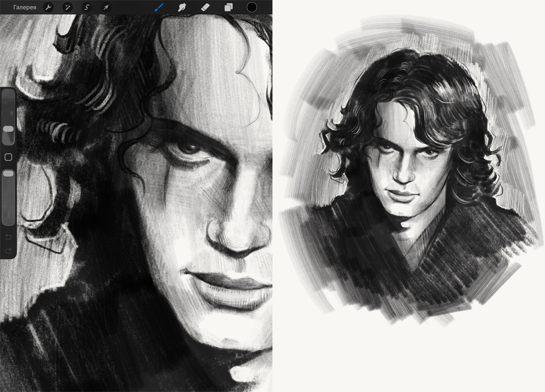Select the Eraser tool
This screenshot has height=392, width=545.
point(205,7)
